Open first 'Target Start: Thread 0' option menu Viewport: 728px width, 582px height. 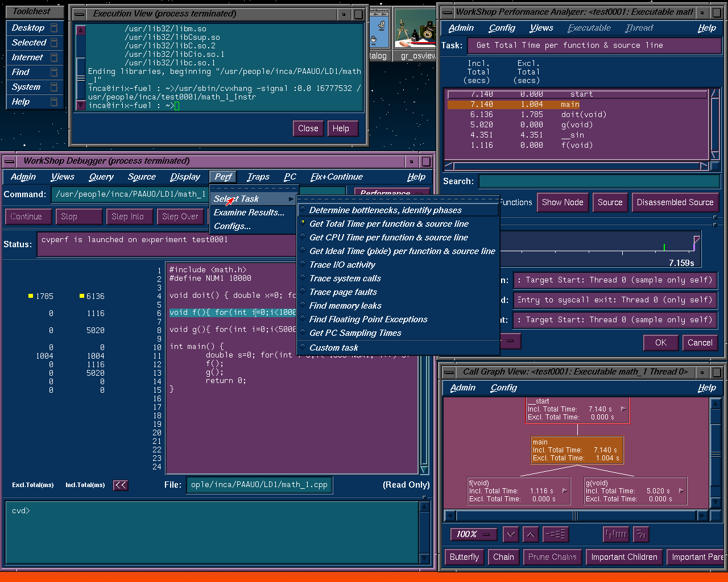click(615, 280)
